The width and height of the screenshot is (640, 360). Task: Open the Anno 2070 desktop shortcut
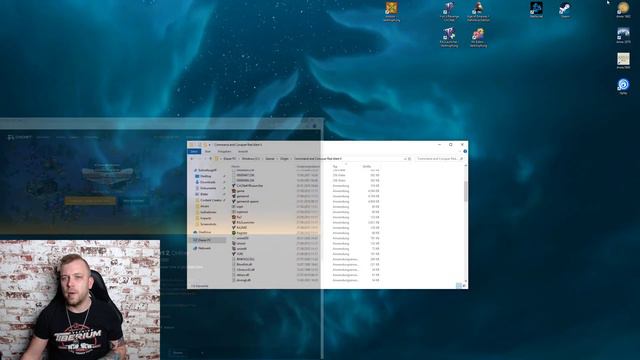click(623, 36)
